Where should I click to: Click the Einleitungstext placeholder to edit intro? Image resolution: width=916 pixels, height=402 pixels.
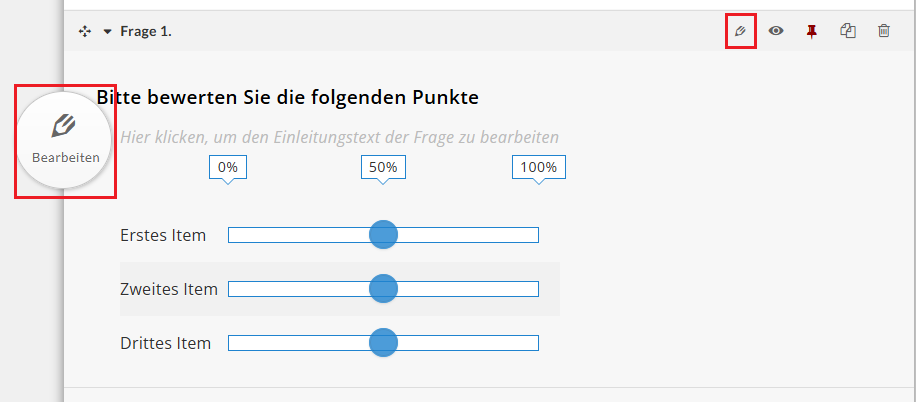point(339,137)
